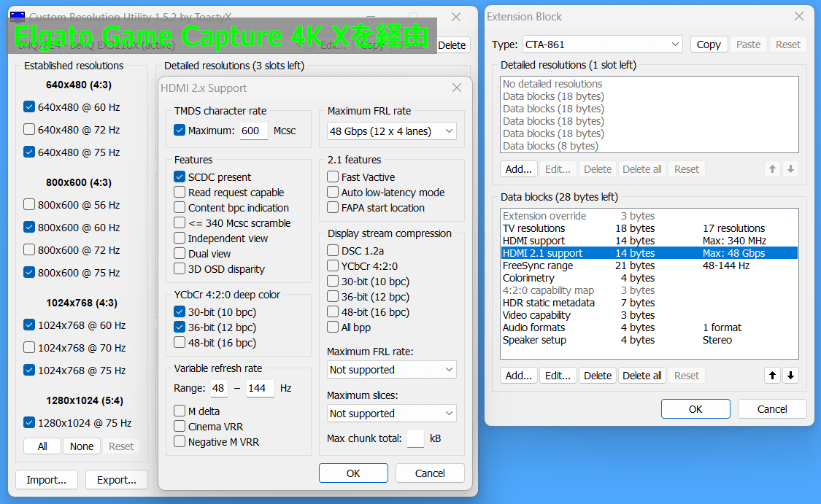Image resolution: width=821 pixels, height=504 pixels.
Task: Click OK in Extension Block window
Action: click(x=695, y=408)
